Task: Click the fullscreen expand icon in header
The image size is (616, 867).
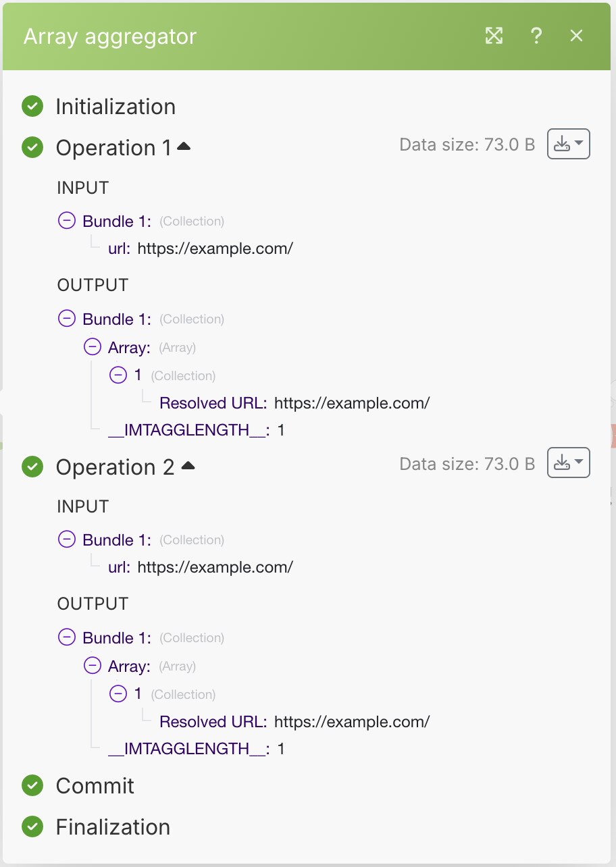Action: click(494, 36)
